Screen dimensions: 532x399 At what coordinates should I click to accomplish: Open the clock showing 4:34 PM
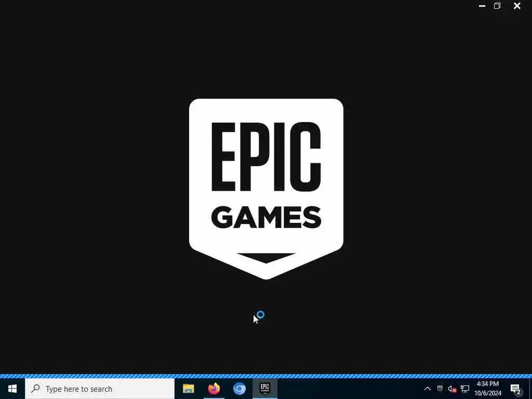coord(487,389)
